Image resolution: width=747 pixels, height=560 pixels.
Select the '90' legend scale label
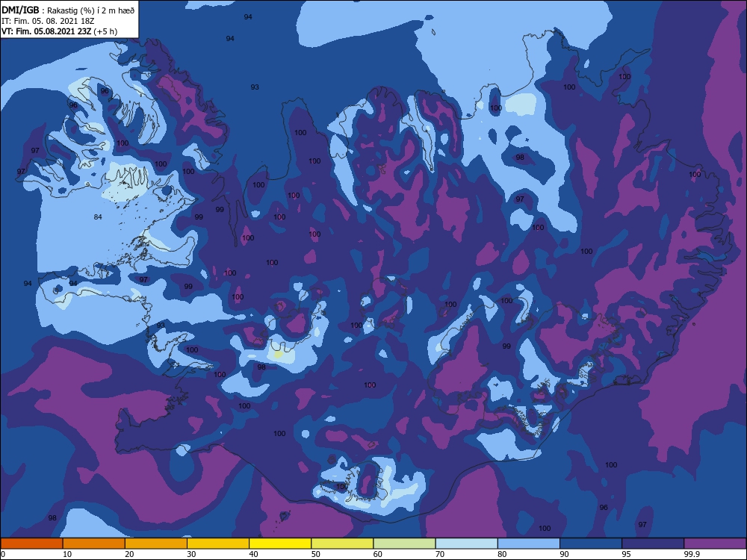click(564, 554)
